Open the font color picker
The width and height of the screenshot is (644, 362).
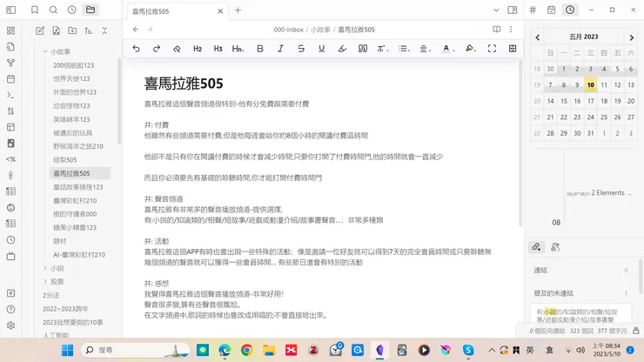coord(447,49)
